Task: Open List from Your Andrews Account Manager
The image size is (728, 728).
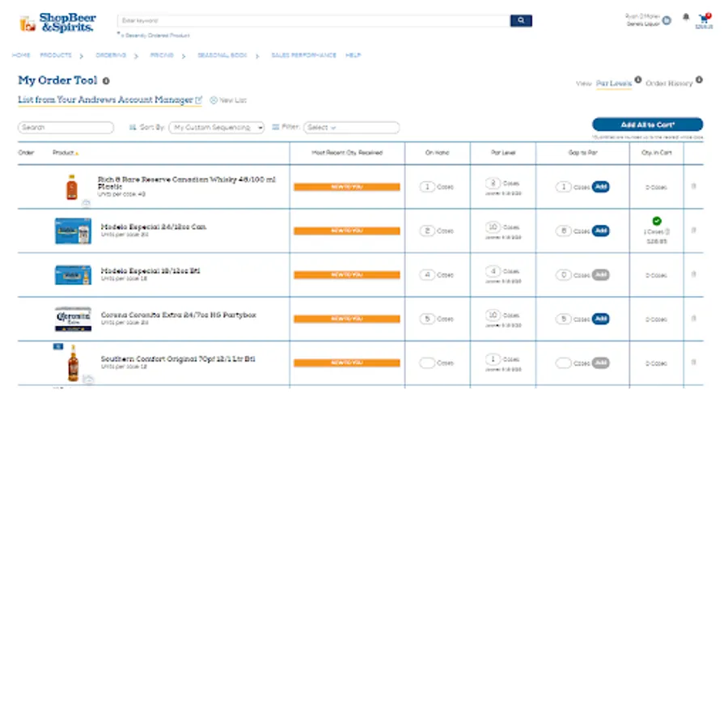Action: click(x=105, y=99)
